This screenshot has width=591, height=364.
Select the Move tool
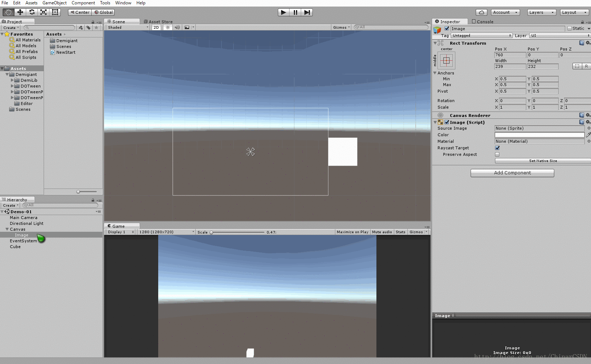coord(20,12)
